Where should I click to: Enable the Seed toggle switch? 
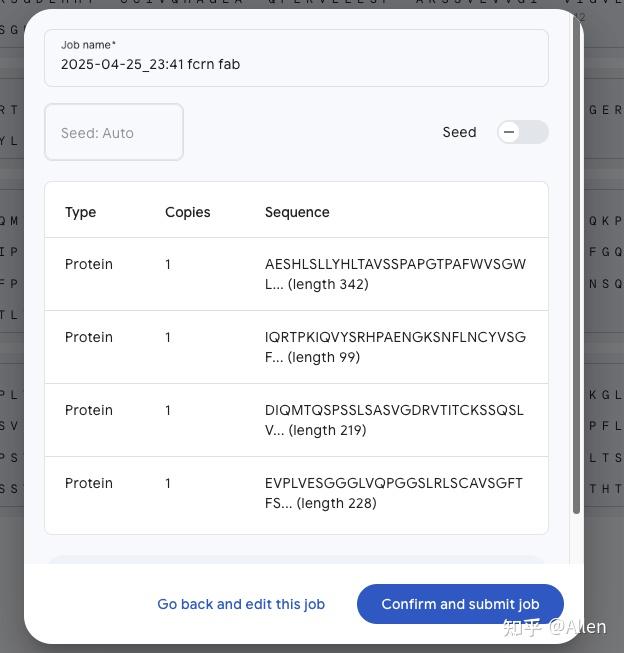[522, 132]
